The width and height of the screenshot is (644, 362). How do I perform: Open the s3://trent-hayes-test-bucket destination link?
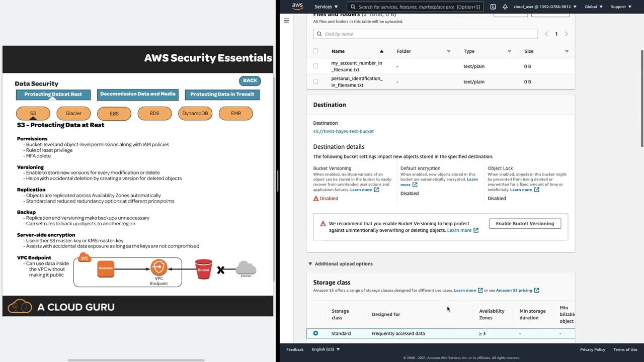pos(343,131)
